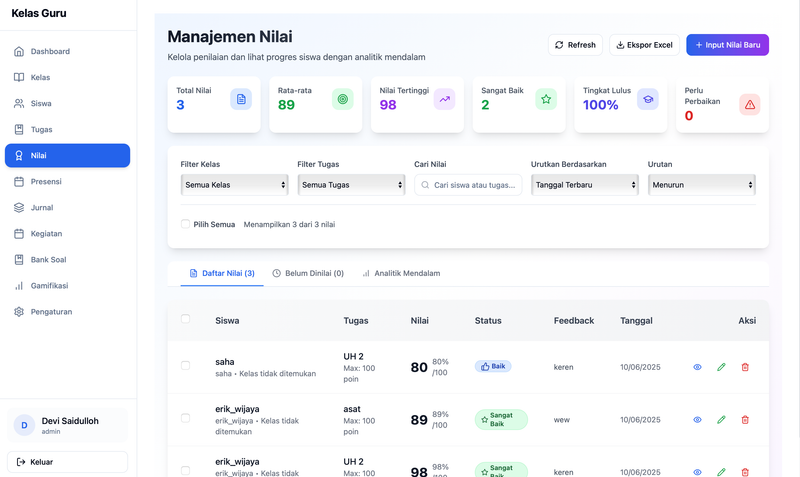Open the Analitik Mendalam tab

401,273
